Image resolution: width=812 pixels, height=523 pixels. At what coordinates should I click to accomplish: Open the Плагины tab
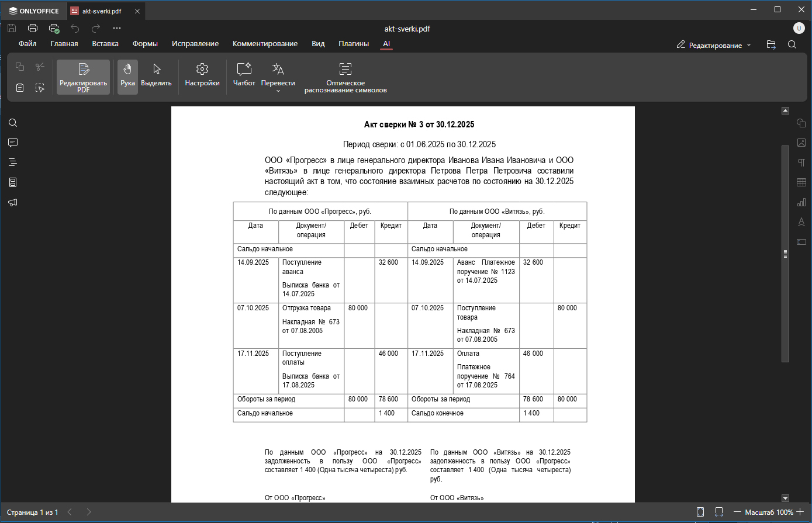(x=354, y=44)
